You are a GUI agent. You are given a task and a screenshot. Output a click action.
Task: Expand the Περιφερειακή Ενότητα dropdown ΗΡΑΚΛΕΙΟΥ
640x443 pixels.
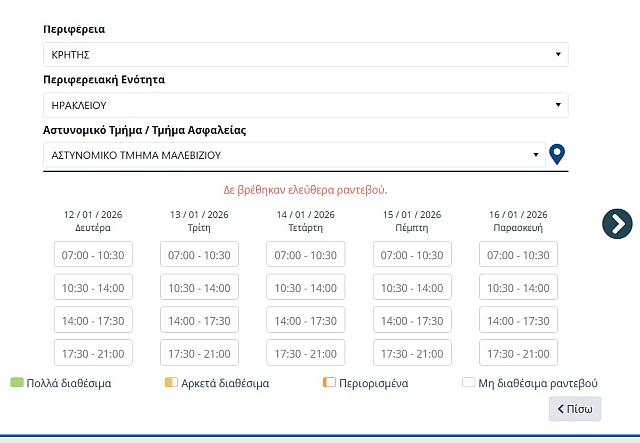pos(305,105)
